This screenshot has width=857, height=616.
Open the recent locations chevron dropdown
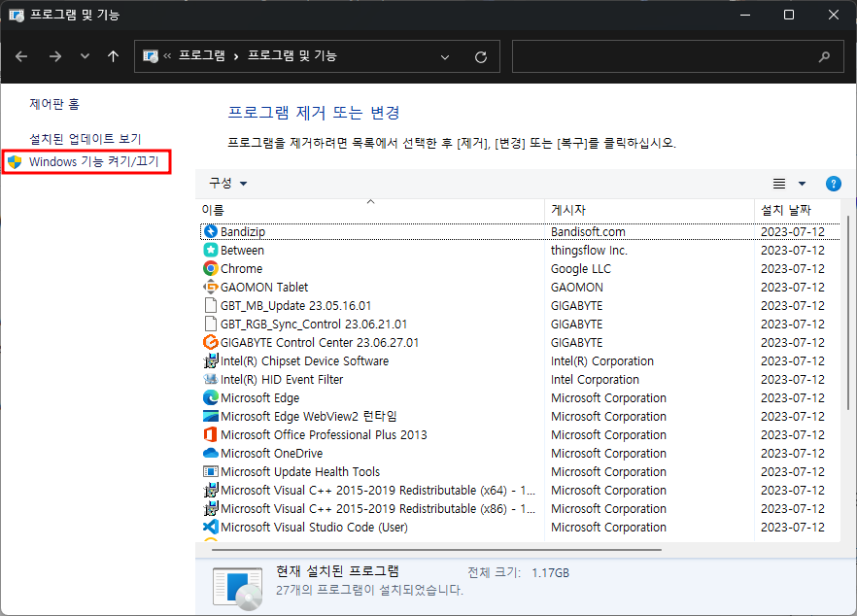(x=85, y=56)
